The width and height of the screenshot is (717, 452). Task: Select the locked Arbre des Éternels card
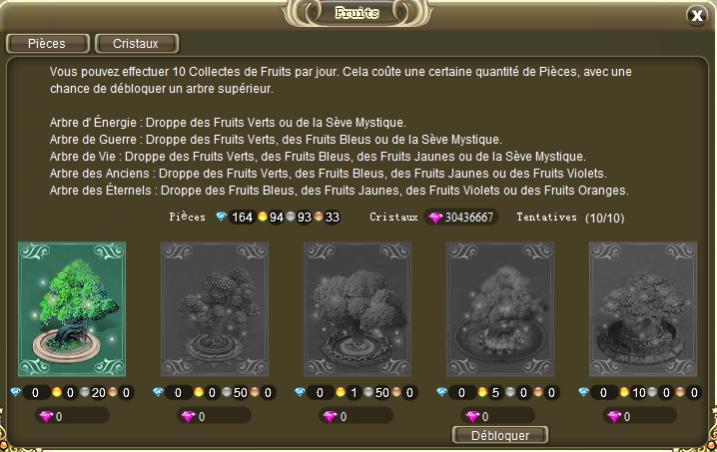click(642, 309)
